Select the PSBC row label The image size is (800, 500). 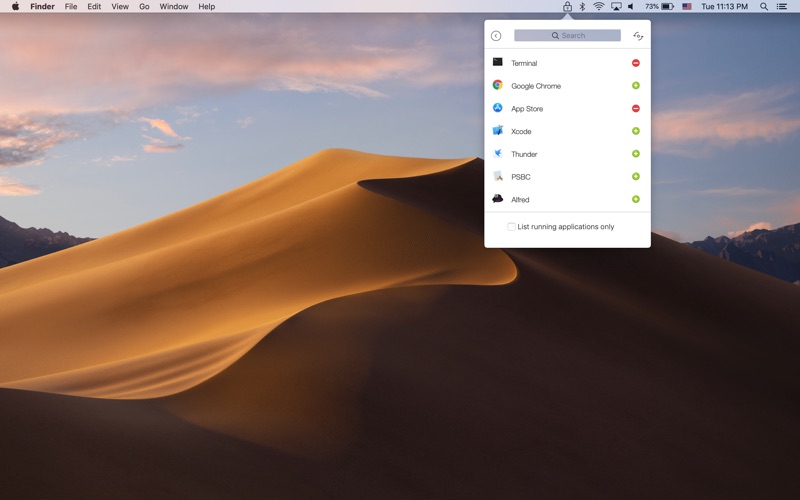point(520,177)
